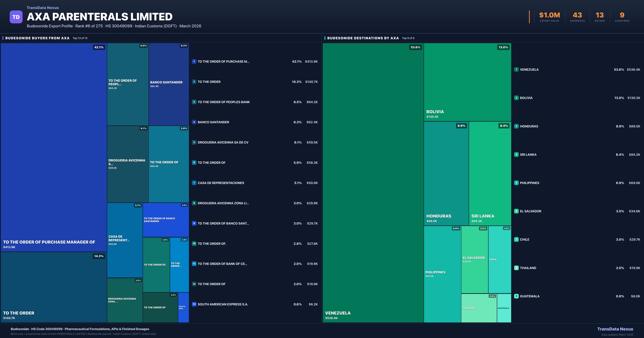Select the orange export value indicator
Viewport: 644px width, 338px height.
(x=549, y=15)
